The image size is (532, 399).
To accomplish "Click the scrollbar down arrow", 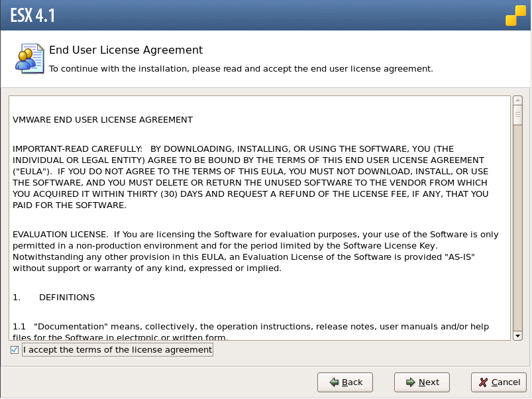I will tap(517, 336).
